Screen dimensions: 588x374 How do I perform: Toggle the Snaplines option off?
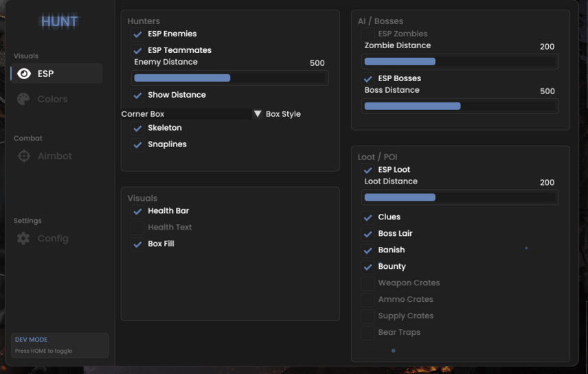tap(137, 145)
